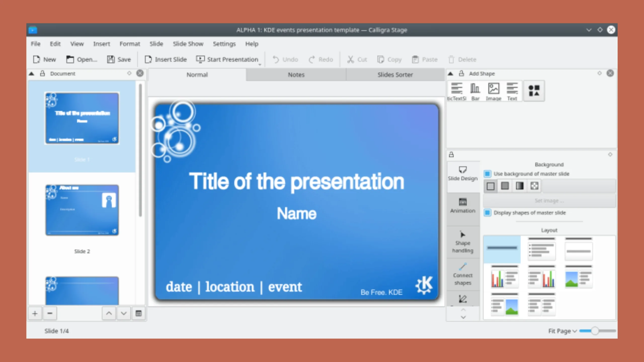Open a file with the Open... button
This screenshot has width=644, height=362.
82,59
